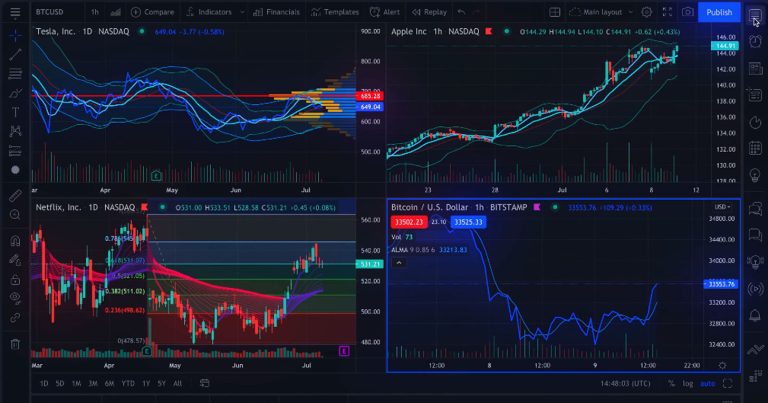Select the trend line drawing tool
The image size is (768, 403).
coord(15,53)
